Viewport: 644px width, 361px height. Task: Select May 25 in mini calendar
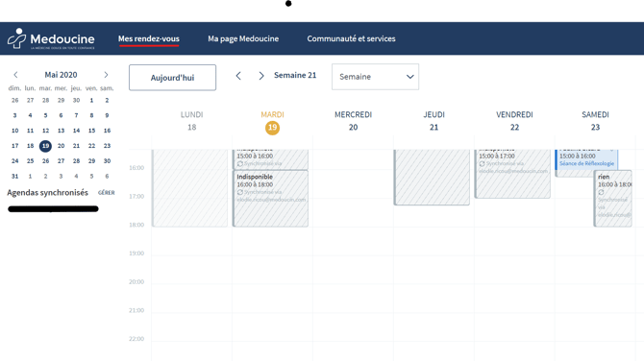[x=30, y=160]
